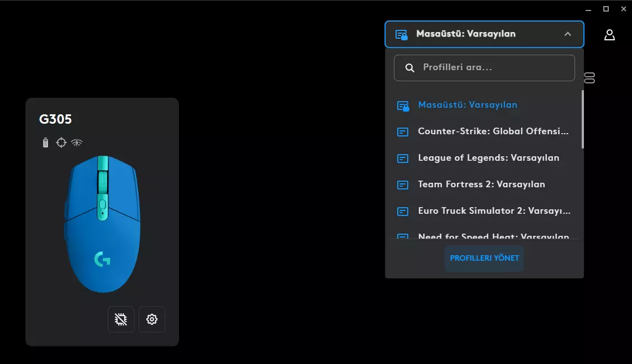Image resolution: width=632 pixels, height=364 pixels.
Task: Select League of Legends: Varsayılan profile
Action: pos(484,158)
